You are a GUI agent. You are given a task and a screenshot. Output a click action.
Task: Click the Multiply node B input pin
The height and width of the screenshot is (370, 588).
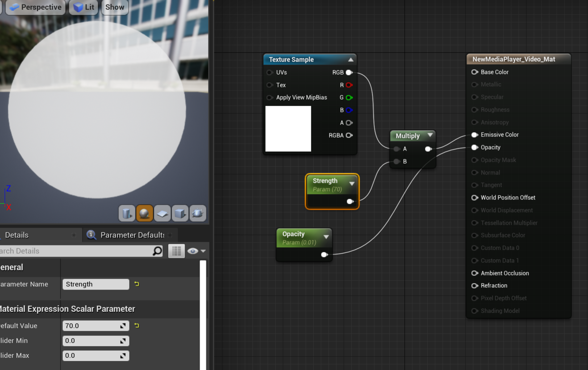(397, 161)
